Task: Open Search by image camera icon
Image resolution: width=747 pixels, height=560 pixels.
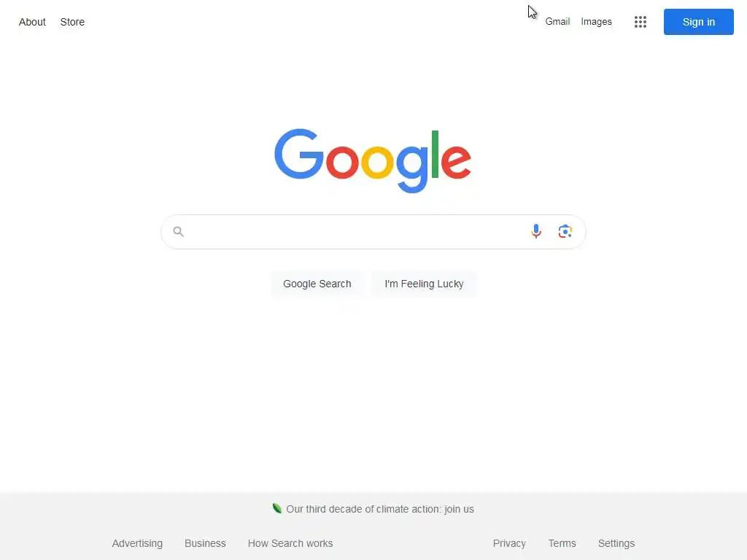Action: 565,231
